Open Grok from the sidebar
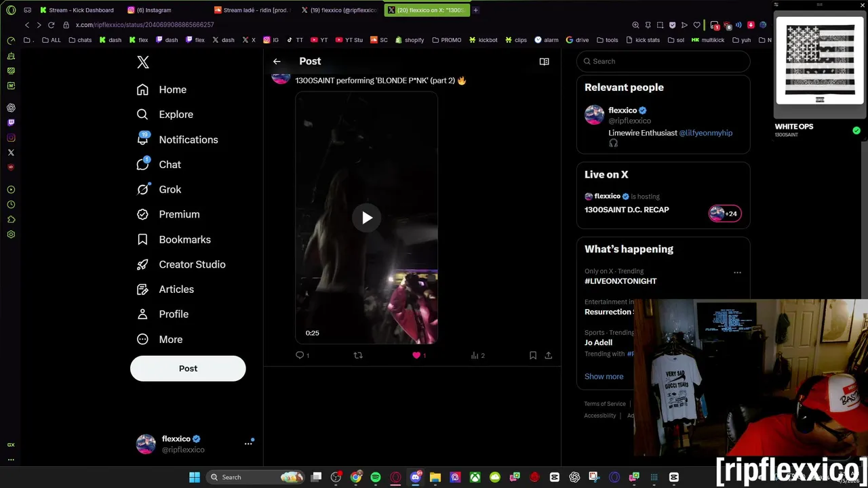868x488 pixels. [x=159, y=190]
